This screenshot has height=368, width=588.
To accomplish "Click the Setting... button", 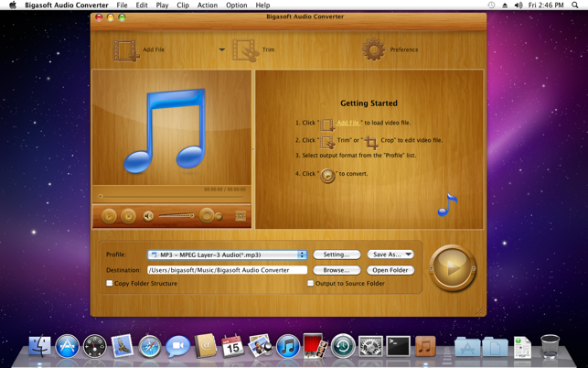I will point(337,254).
